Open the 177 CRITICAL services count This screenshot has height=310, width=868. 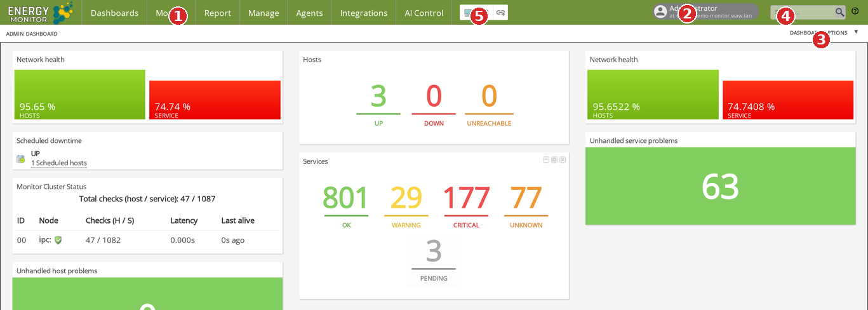click(466, 198)
